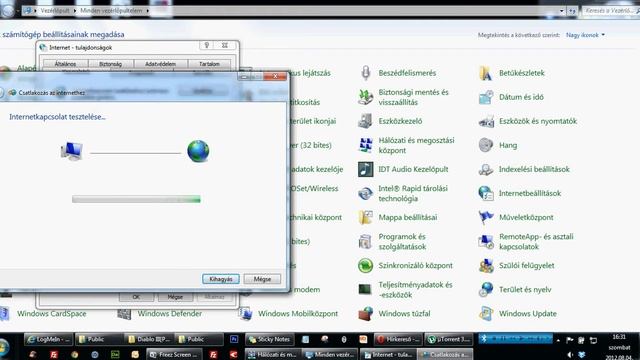Screen dimensions: 640x360
Task: Open the Beszédfelismerés microphone icon
Action: click(x=366, y=73)
